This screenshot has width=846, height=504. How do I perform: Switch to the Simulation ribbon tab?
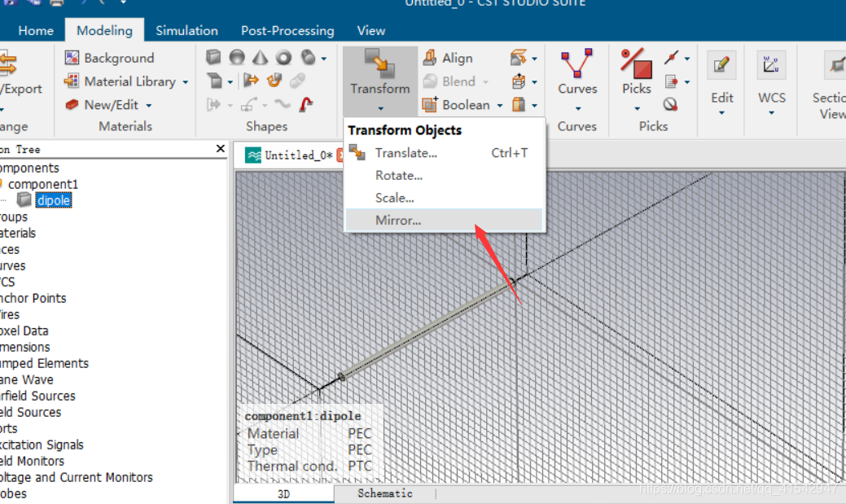tap(186, 30)
